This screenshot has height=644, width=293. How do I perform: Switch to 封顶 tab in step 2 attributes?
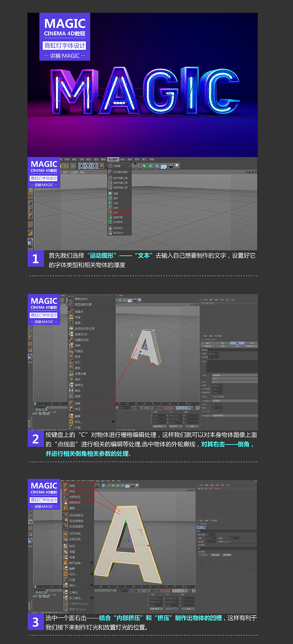pos(251,343)
